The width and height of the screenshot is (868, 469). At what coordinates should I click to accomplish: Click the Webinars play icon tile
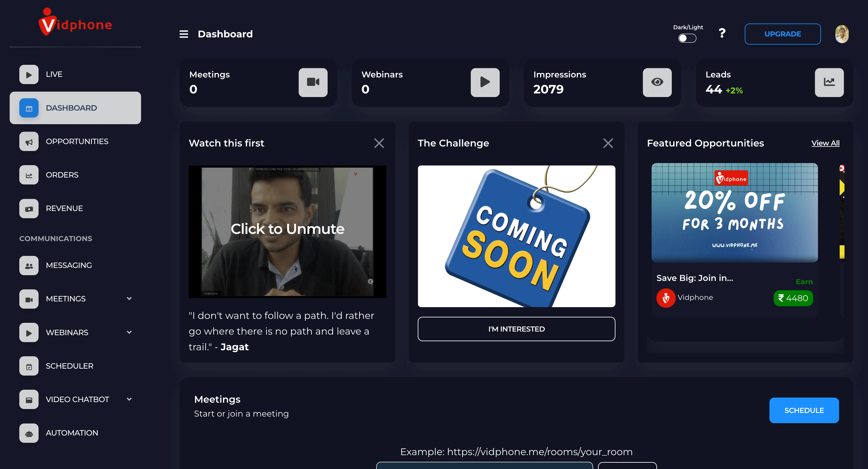click(485, 83)
